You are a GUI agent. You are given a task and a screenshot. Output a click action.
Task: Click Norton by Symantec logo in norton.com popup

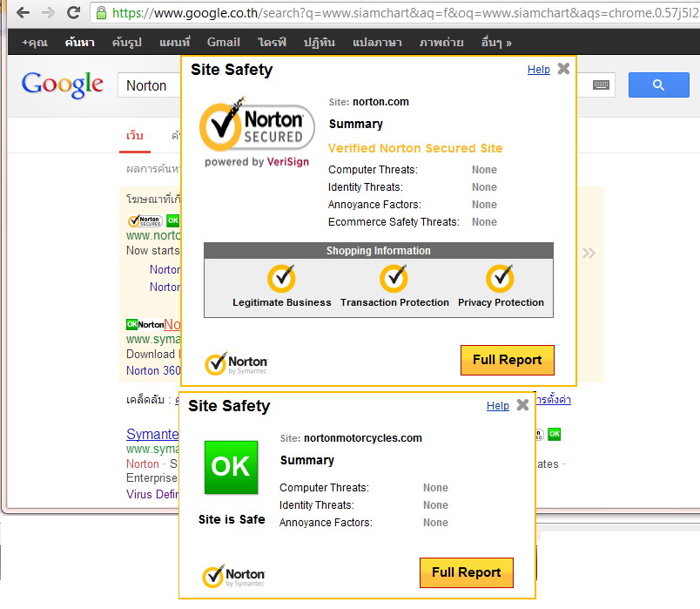coord(236,363)
